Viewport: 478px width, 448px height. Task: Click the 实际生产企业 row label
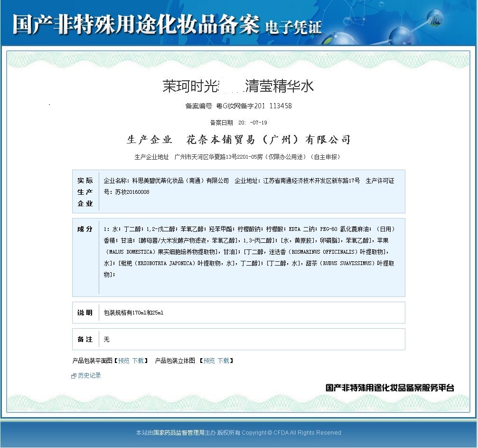pyautogui.click(x=85, y=191)
